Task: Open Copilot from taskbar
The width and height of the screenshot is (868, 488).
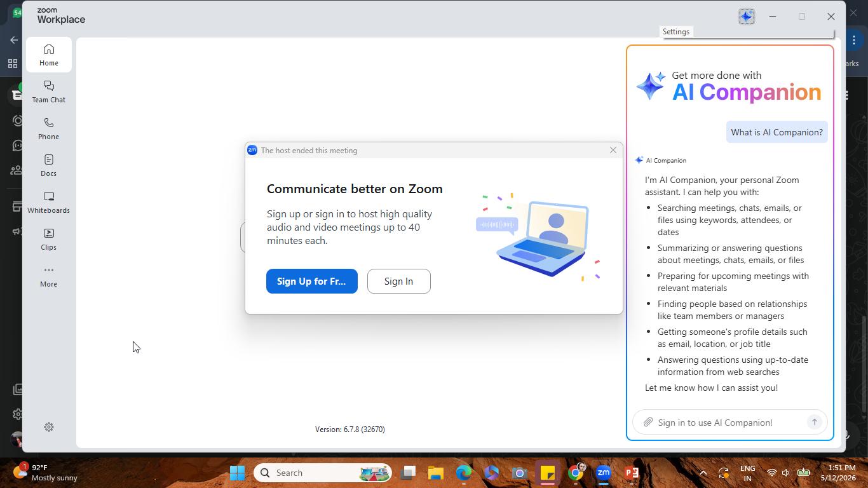Action: coord(492,473)
